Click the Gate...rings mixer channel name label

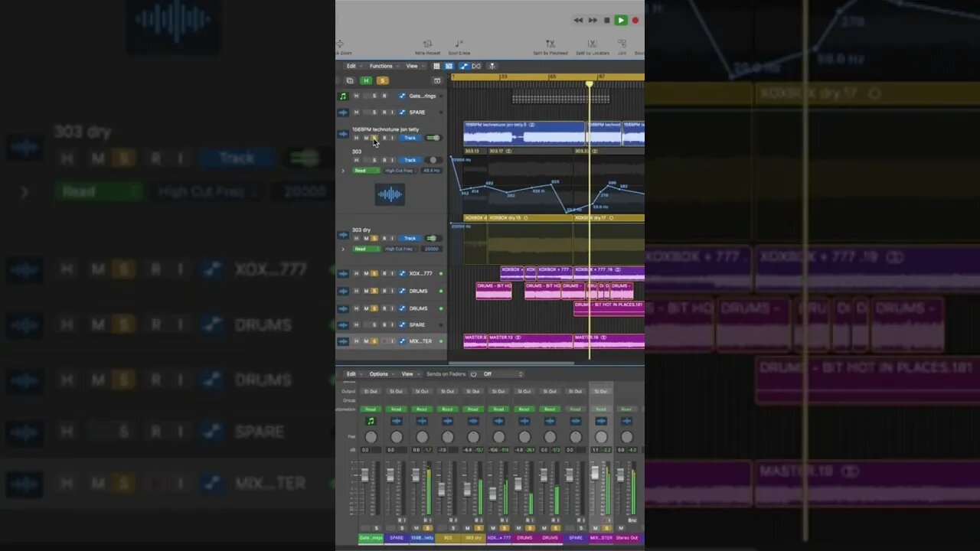click(371, 538)
